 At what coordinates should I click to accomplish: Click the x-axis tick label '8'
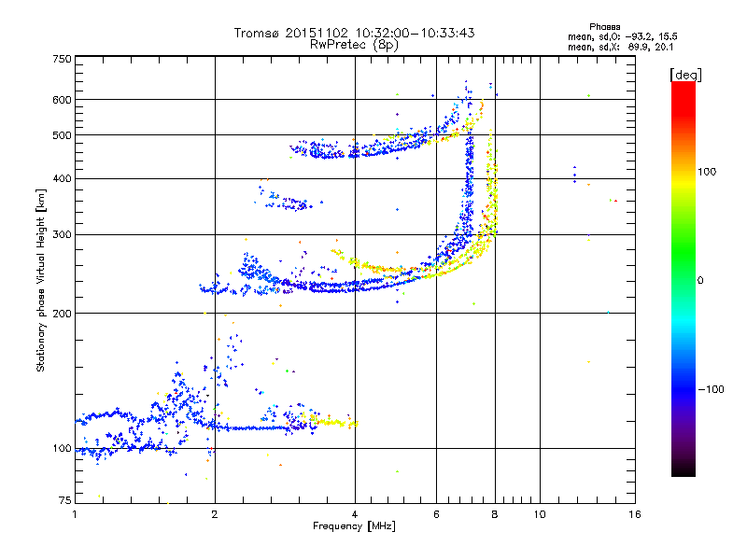495,514
